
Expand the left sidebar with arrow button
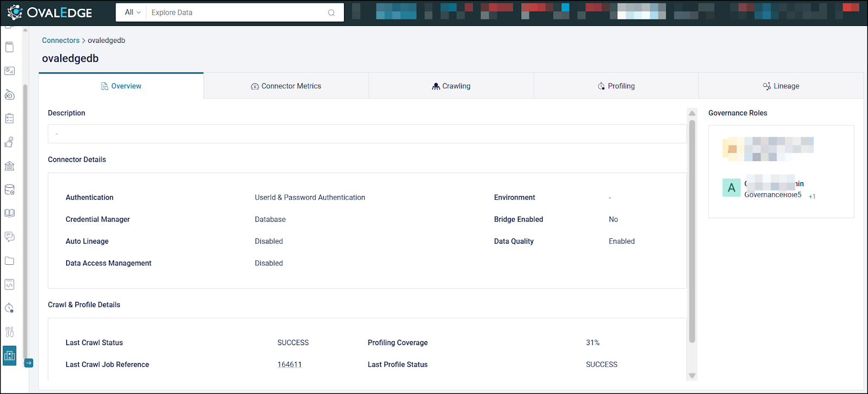pos(29,363)
